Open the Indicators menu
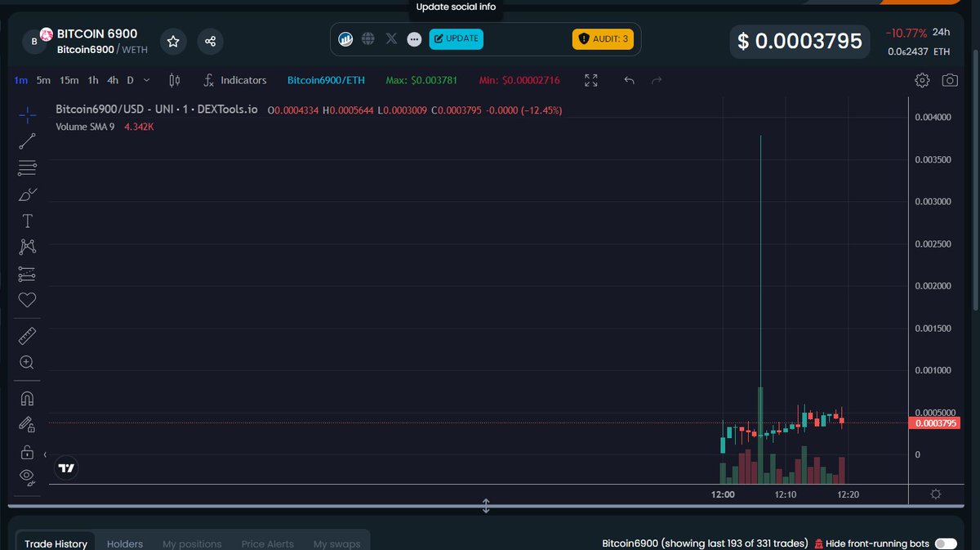 [x=234, y=80]
